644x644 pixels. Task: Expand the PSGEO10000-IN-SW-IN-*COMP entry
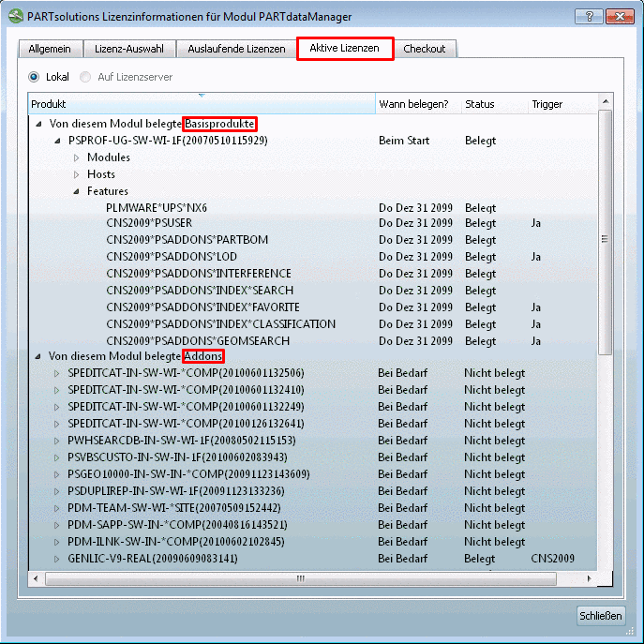(x=56, y=474)
